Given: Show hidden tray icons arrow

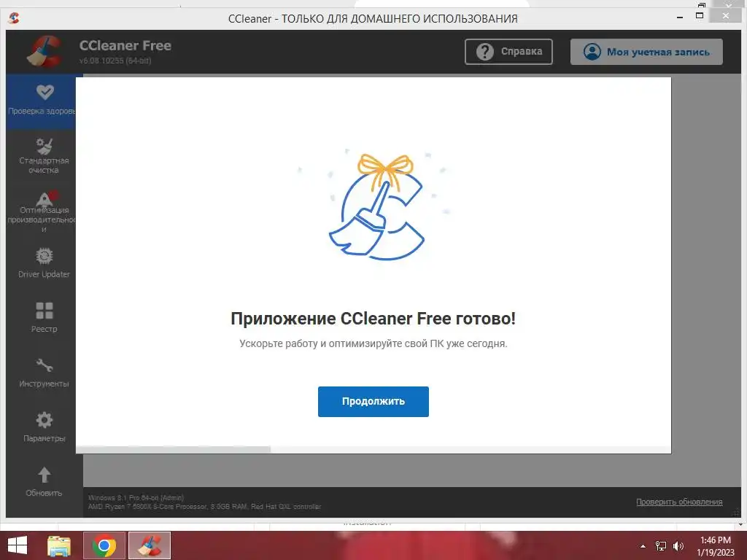Looking at the screenshot, I should 643,546.
